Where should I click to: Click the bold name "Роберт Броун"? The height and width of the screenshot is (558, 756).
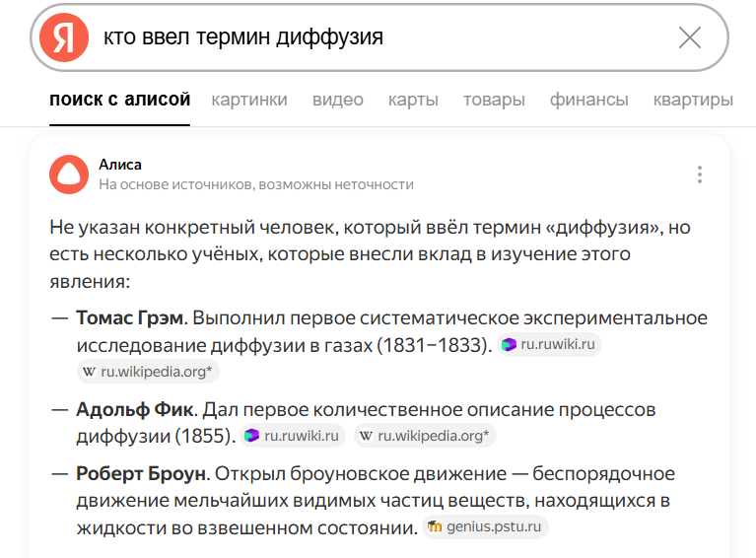[141, 473]
